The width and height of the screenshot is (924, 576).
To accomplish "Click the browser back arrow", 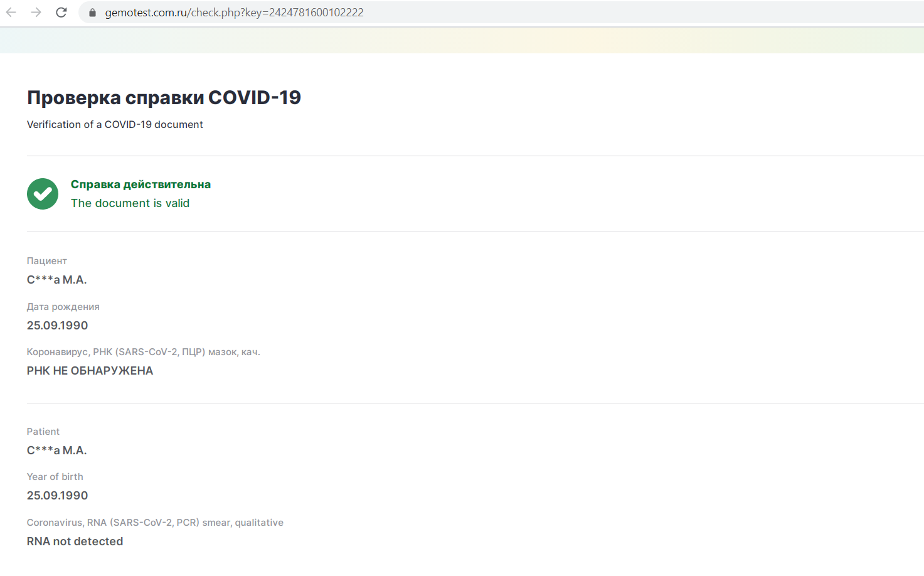I will coord(11,13).
